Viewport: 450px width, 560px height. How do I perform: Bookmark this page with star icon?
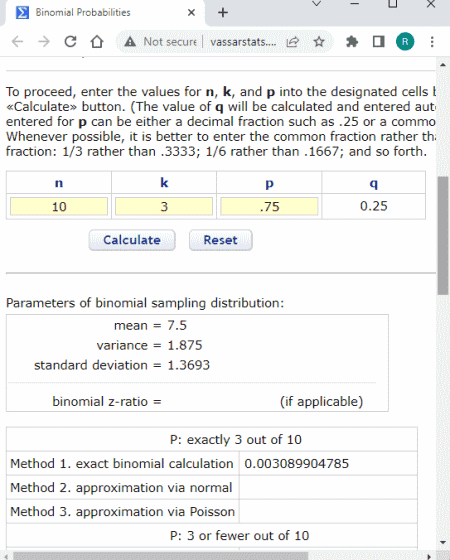pos(319,42)
